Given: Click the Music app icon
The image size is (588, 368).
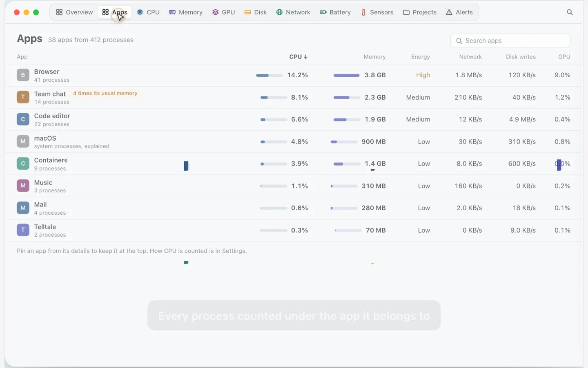Looking at the screenshot, I should [x=23, y=186].
